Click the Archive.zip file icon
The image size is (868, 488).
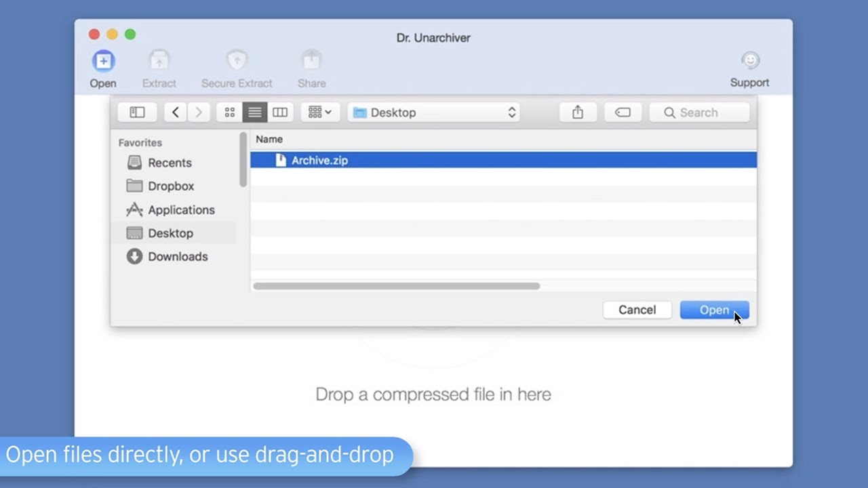(x=281, y=160)
